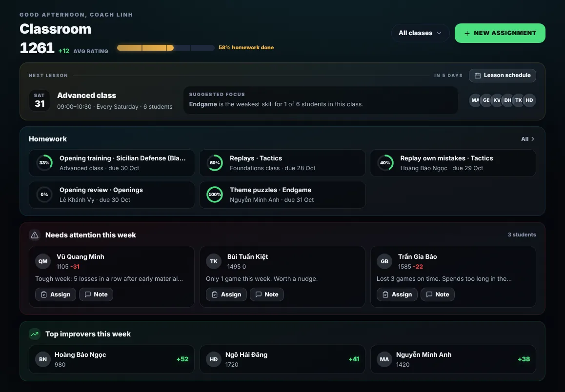Click the speech bubble icon on Vũ Quang Minh's Note
This screenshot has width=565, height=392.
point(87,294)
